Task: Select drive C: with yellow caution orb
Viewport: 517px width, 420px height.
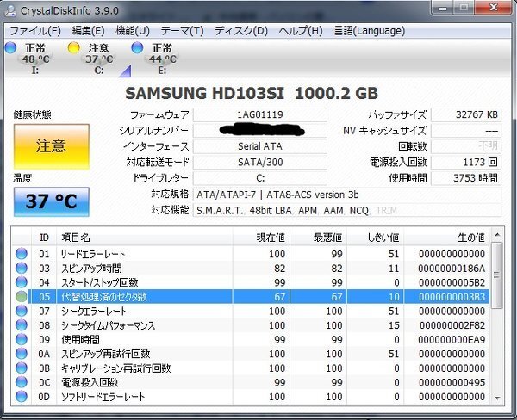Action: click(x=92, y=59)
